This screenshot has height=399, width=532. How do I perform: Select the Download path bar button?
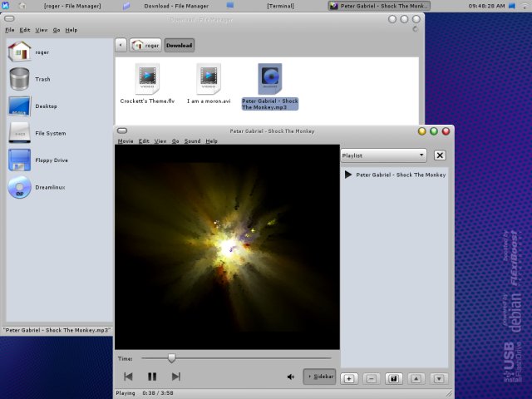click(x=180, y=45)
